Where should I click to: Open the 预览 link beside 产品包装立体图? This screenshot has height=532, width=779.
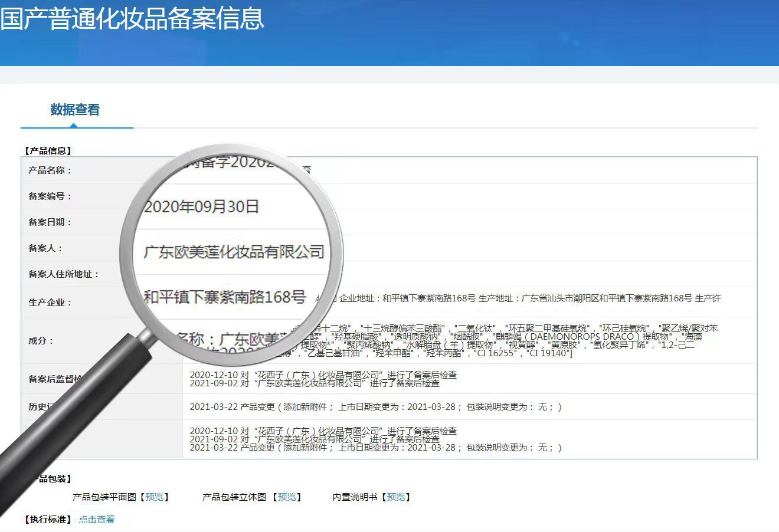pos(287,497)
